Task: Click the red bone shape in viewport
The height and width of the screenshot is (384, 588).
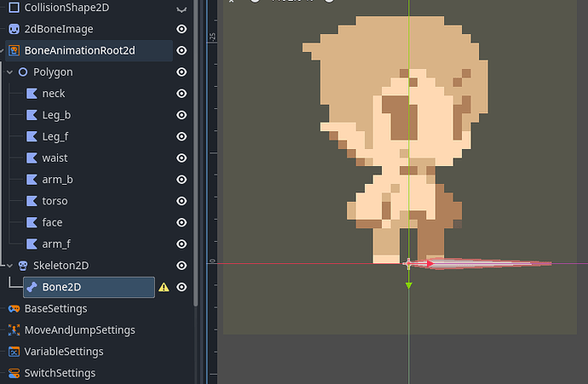Action: coord(486,264)
